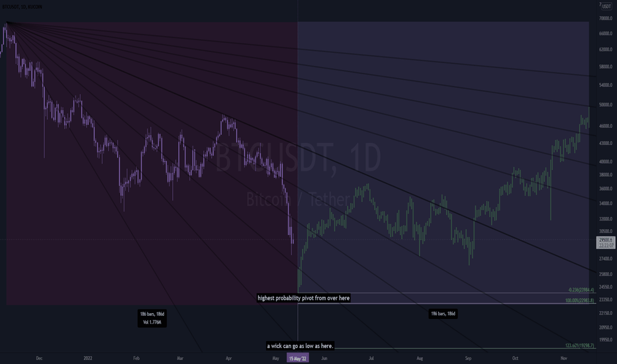Viewport: 617px width, 364px height.
Task: Click the 27400.0 price axis label
Action: click(606, 259)
